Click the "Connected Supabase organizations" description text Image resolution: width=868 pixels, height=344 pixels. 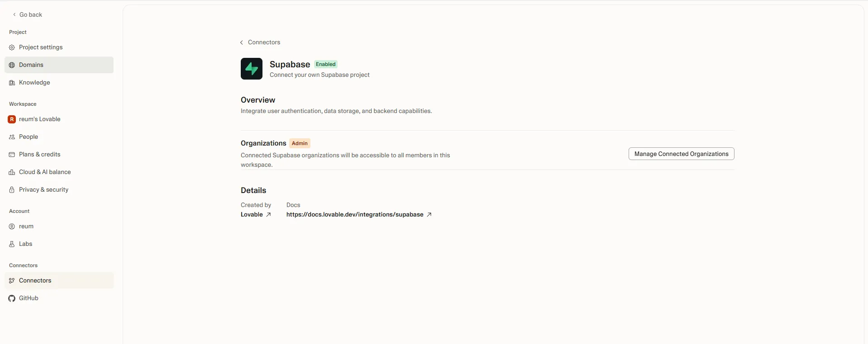coord(345,160)
